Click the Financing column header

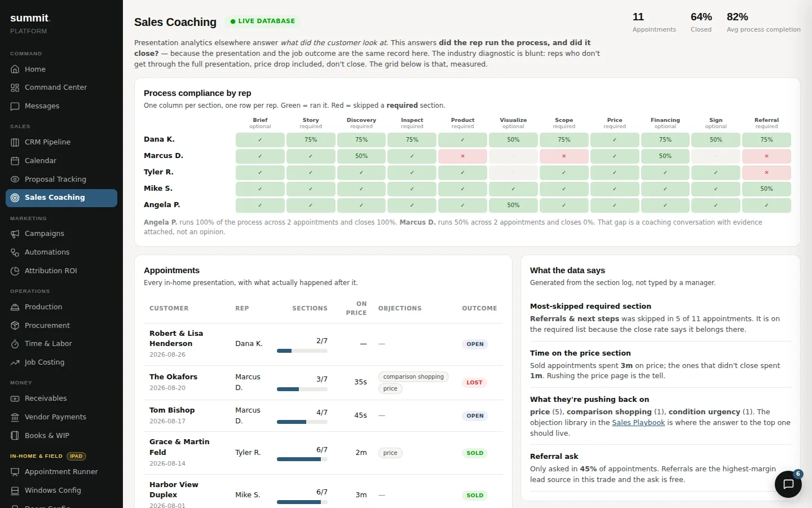665,123
